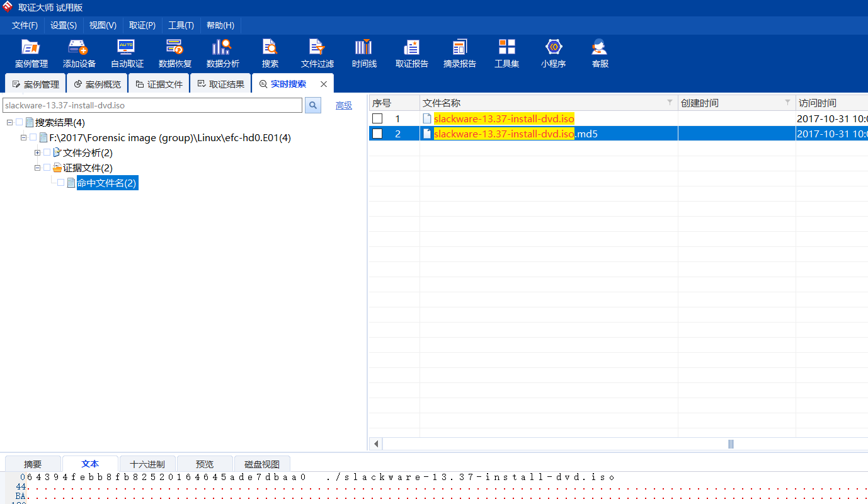Close the 实时搜索 tab

pos(324,84)
